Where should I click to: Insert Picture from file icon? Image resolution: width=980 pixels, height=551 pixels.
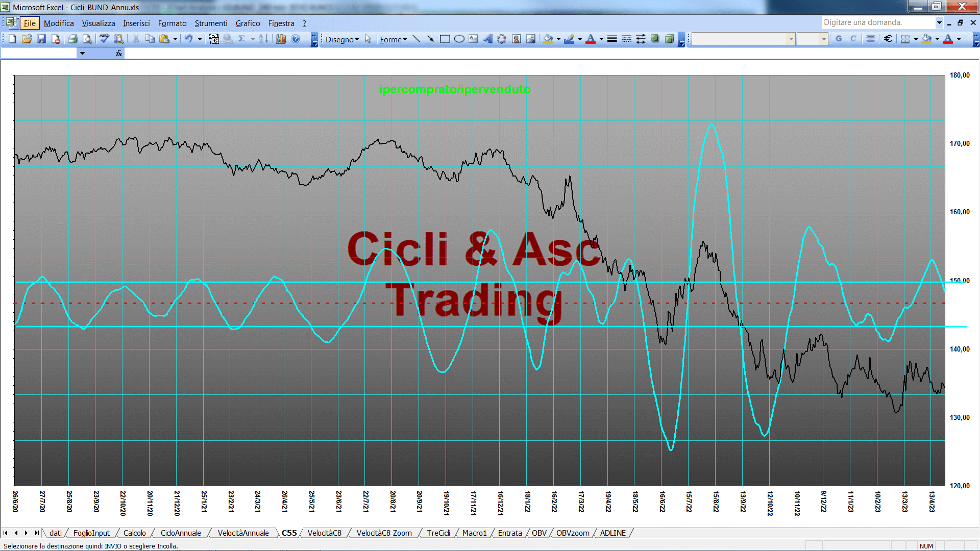[x=531, y=39]
